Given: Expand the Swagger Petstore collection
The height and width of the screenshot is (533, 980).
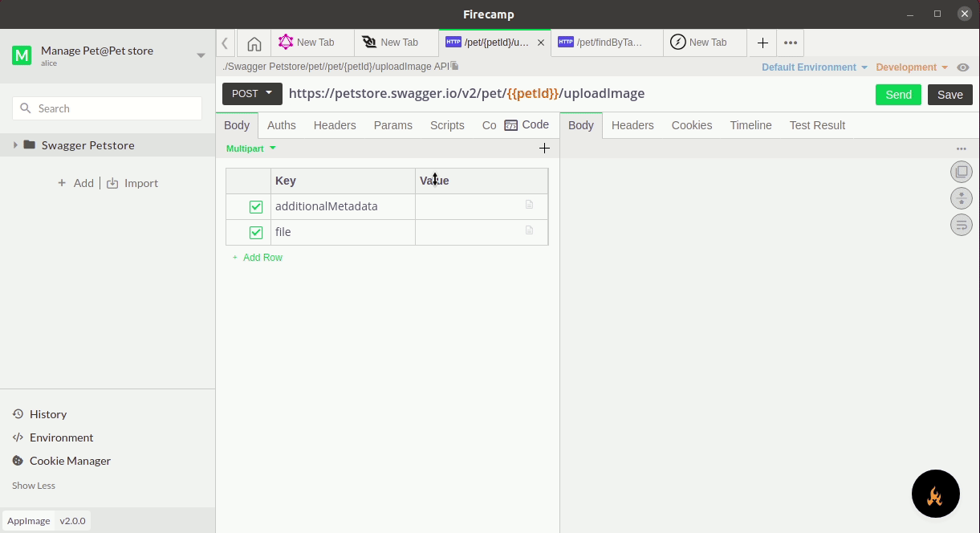Looking at the screenshot, I should [15, 145].
